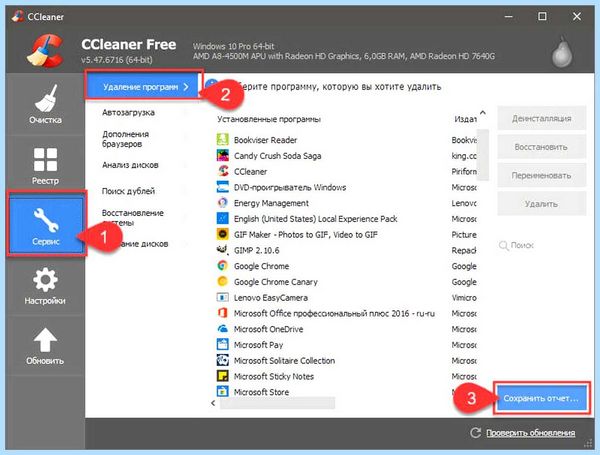
Task: Select the Сервис wrench icon
Action: (46, 220)
